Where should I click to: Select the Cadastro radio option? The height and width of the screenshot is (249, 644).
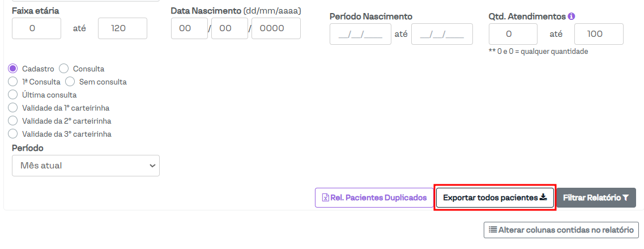click(13, 69)
